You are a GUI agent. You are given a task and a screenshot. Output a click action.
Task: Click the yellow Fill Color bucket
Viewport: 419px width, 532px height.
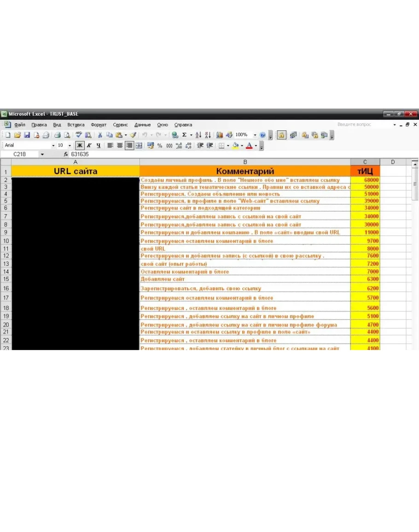tap(235, 146)
